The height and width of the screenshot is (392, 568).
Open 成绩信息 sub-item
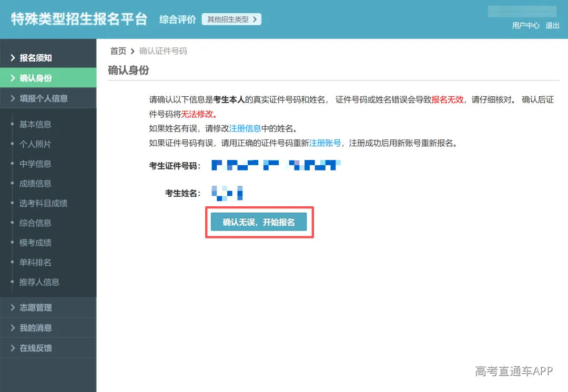point(35,183)
